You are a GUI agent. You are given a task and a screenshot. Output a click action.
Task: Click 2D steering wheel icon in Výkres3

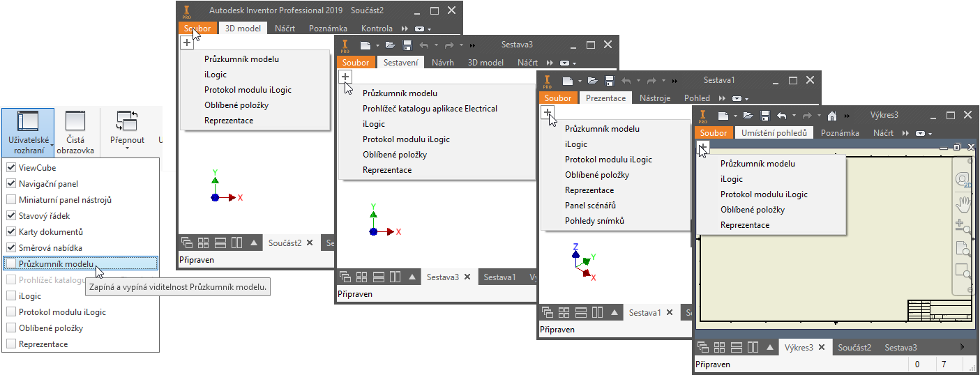point(963,180)
